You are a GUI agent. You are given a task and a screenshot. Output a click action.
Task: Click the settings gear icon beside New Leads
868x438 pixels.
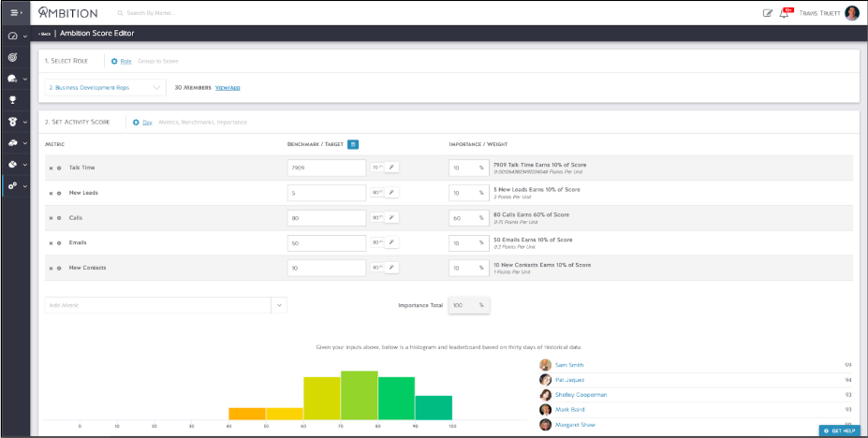pyautogui.click(x=59, y=193)
